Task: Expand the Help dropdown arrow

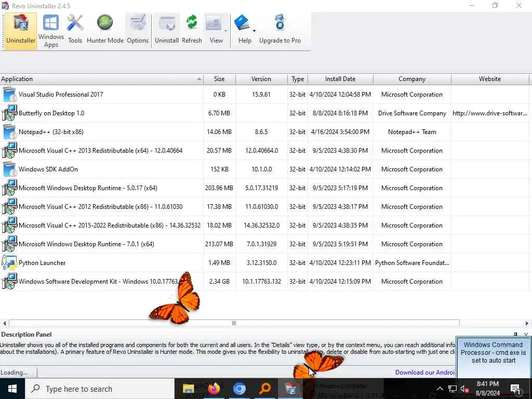Action: (x=254, y=31)
